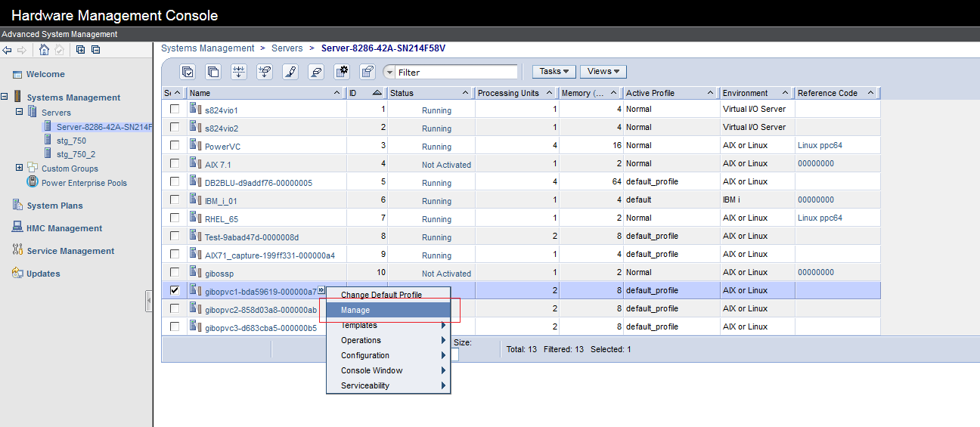Open the Filter dropdown arrow
This screenshot has width=980, height=427.
[389, 73]
